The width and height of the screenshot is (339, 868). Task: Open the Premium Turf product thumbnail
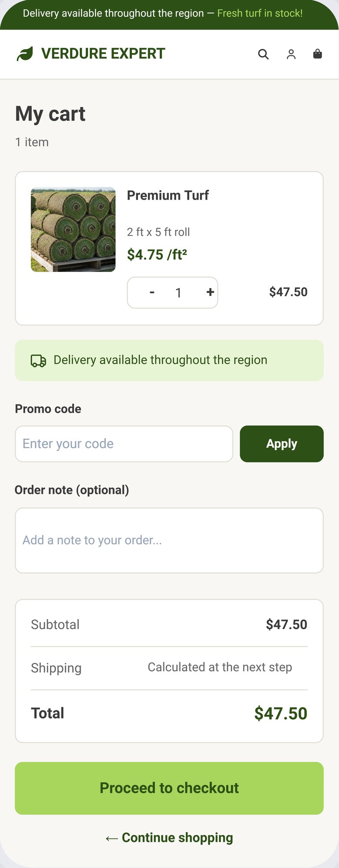click(73, 230)
